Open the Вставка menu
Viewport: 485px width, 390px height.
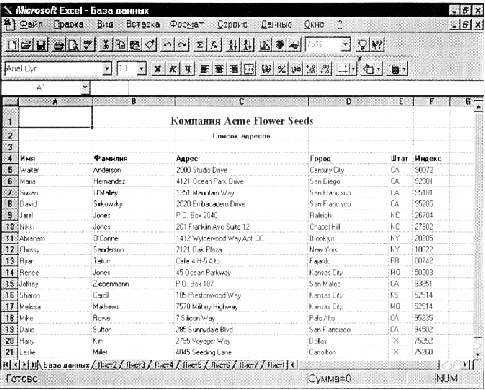click(x=143, y=24)
